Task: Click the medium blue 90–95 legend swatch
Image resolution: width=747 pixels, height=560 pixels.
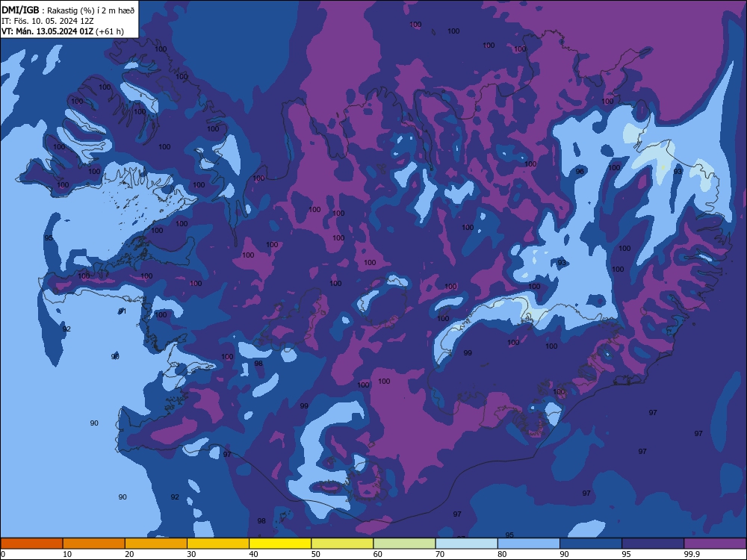Action: pyautogui.click(x=591, y=544)
